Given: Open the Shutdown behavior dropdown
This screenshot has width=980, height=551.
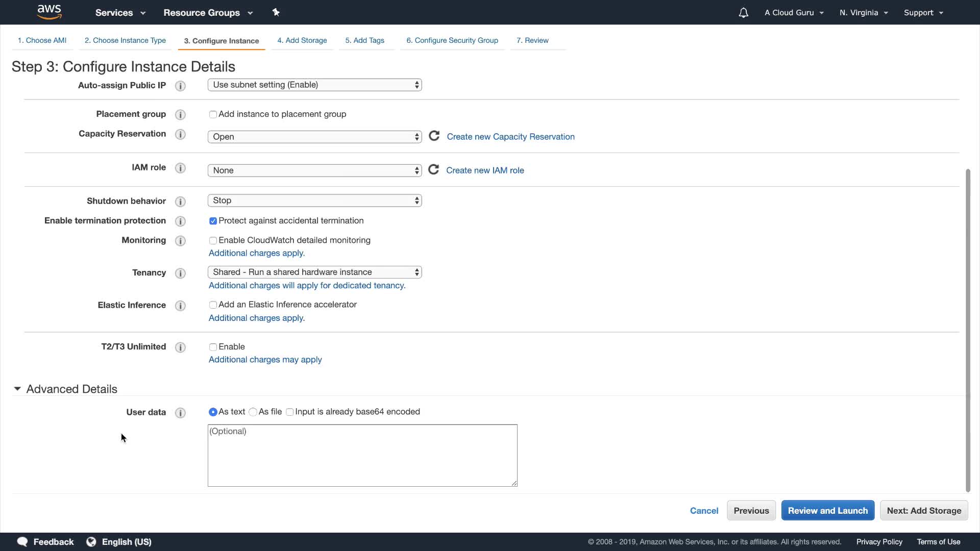Looking at the screenshot, I should coord(314,201).
